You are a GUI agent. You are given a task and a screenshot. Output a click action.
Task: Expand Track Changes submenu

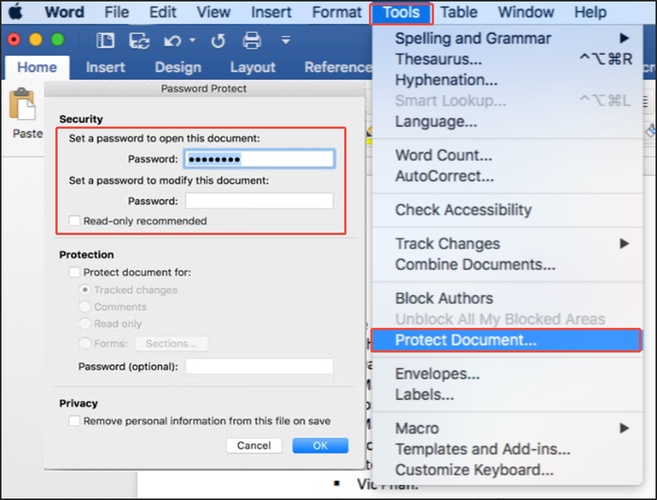[x=507, y=244]
